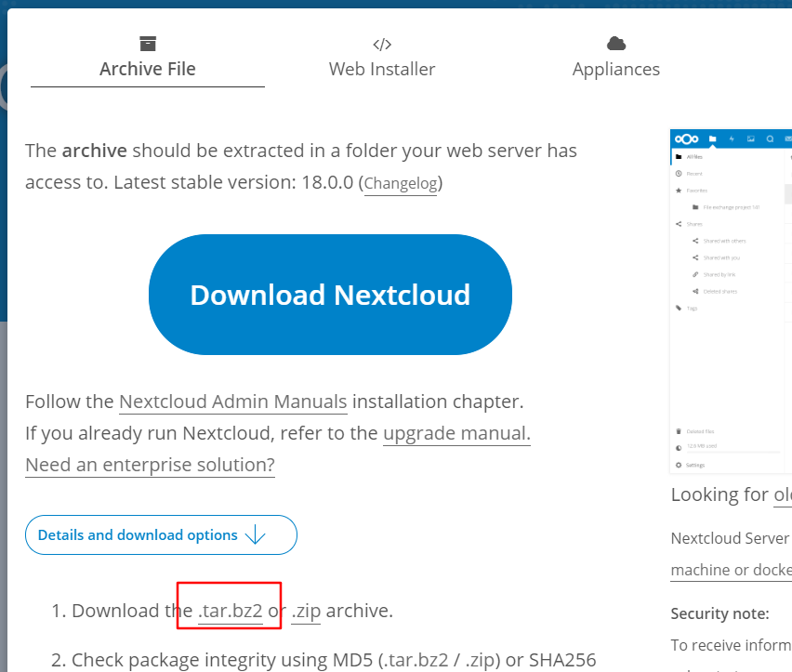Click 'Check package integrity' step text
Screen dimensions: 792x672
[x=174, y=660]
